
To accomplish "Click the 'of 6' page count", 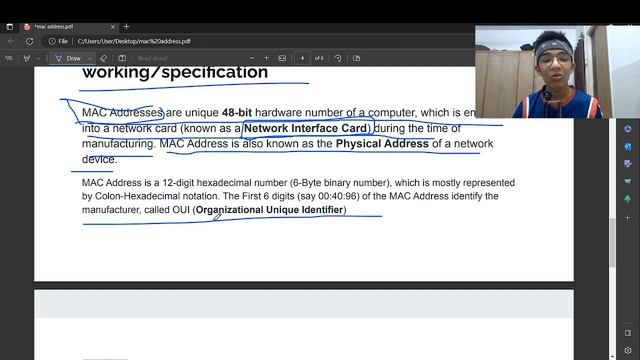I will pos(319,58).
